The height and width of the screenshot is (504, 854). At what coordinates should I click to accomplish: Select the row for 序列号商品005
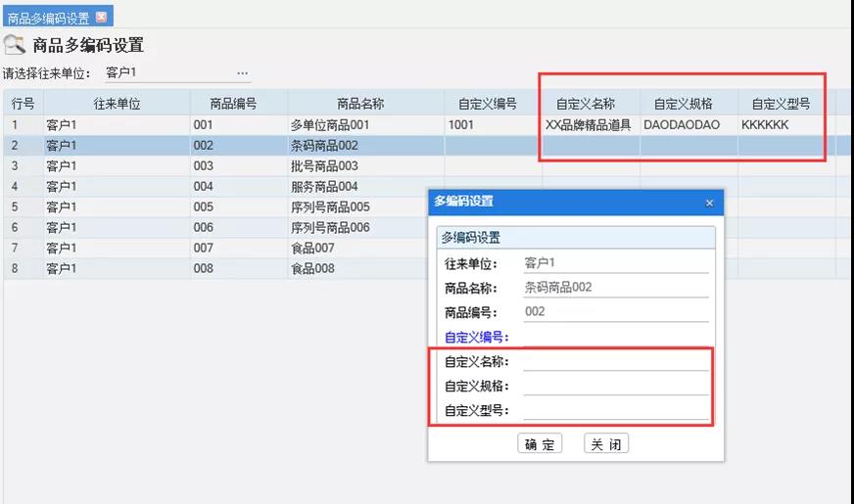pos(330,207)
